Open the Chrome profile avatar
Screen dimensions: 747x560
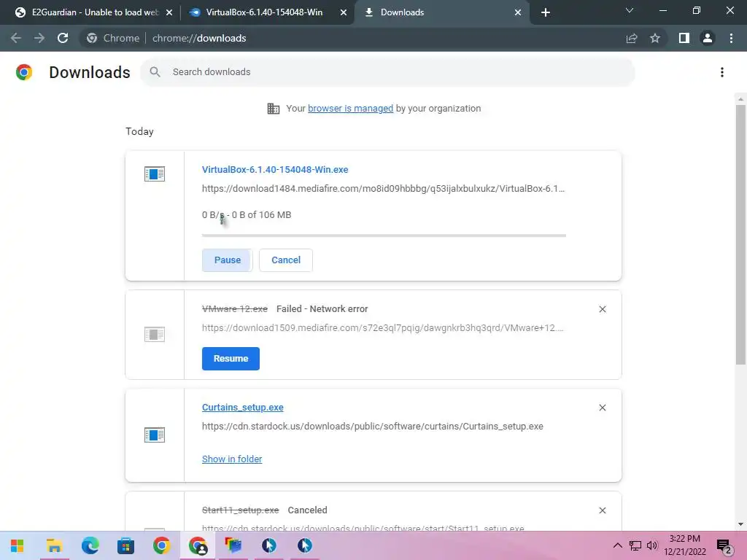[x=708, y=38]
